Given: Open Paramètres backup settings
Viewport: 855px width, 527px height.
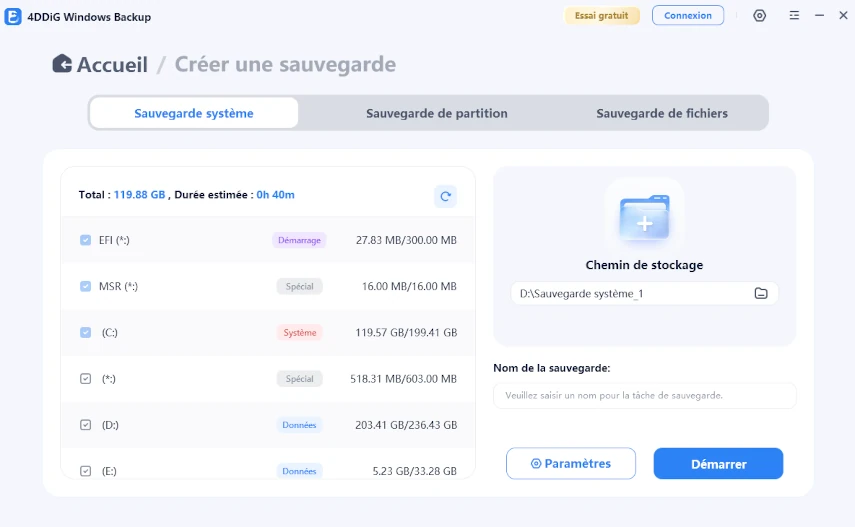Looking at the screenshot, I should click(x=570, y=464).
